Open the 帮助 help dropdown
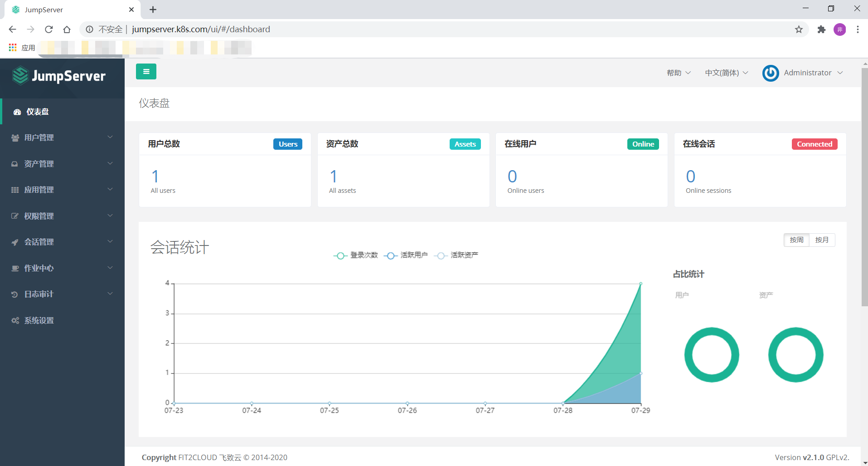The height and width of the screenshot is (466, 868). click(679, 73)
